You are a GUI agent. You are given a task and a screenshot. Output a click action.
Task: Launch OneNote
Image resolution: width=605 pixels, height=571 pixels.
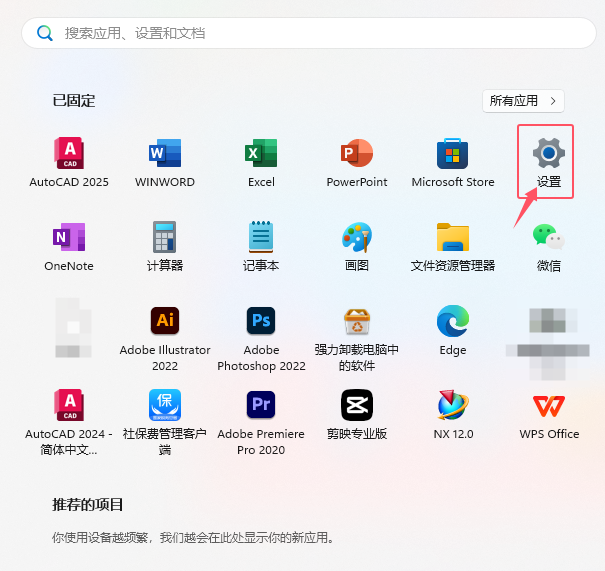point(69,247)
